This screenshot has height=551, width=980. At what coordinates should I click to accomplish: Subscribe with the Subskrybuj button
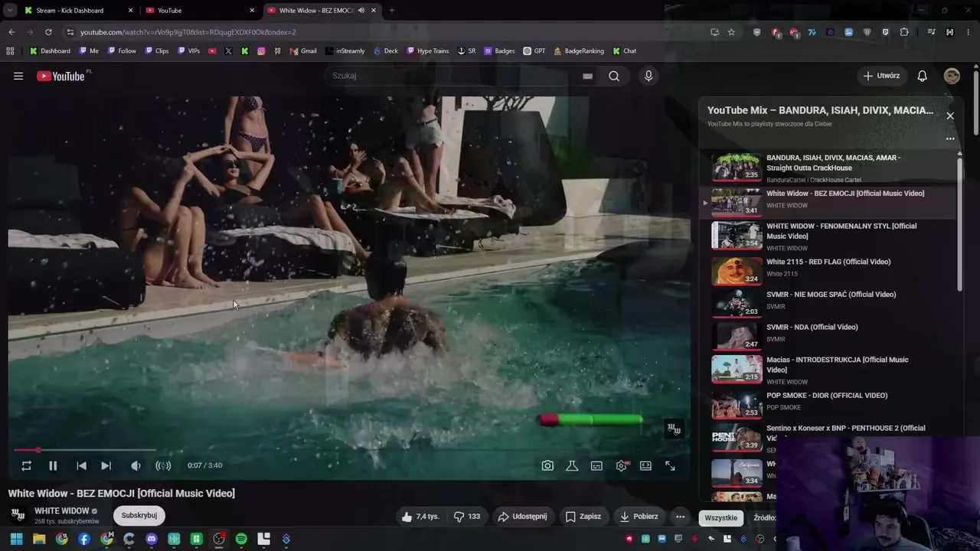[139, 516]
